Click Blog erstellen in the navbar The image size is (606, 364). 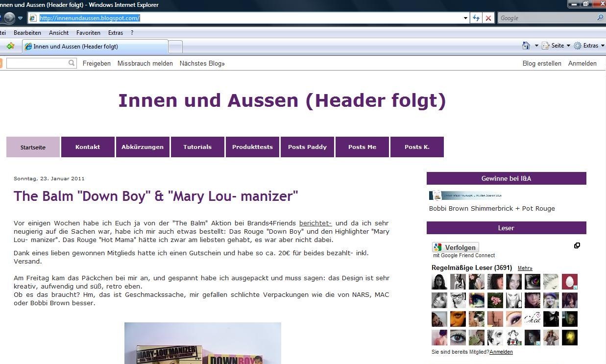(542, 63)
